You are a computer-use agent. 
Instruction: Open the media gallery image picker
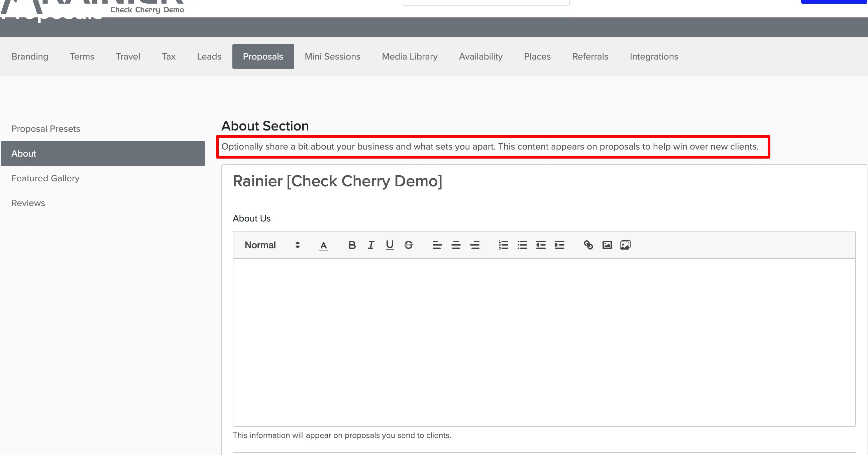point(625,245)
